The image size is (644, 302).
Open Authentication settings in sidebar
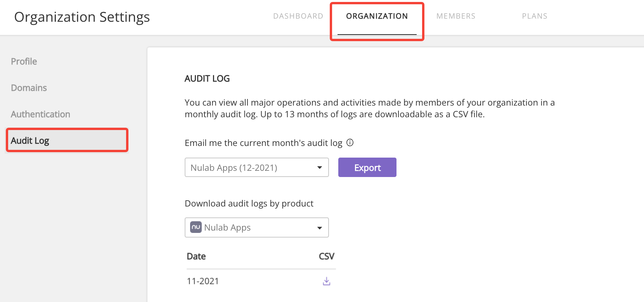[40, 114]
